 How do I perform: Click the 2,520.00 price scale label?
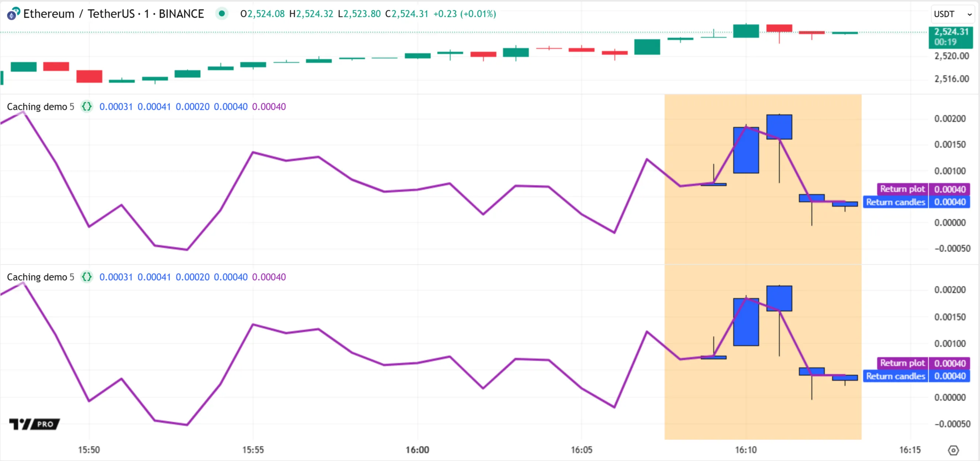(952, 56)
